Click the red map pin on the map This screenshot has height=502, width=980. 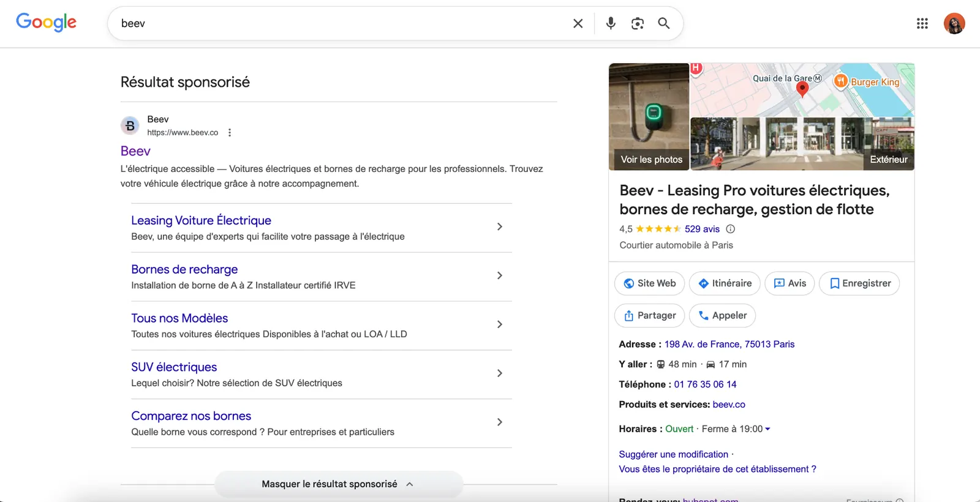click(x=802, y=89)
